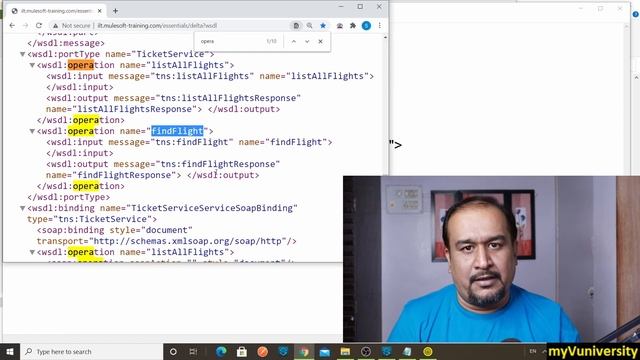640x360 pixels.
Task: Click the EN language indicator in tray
Action: [x=533, y=351]
